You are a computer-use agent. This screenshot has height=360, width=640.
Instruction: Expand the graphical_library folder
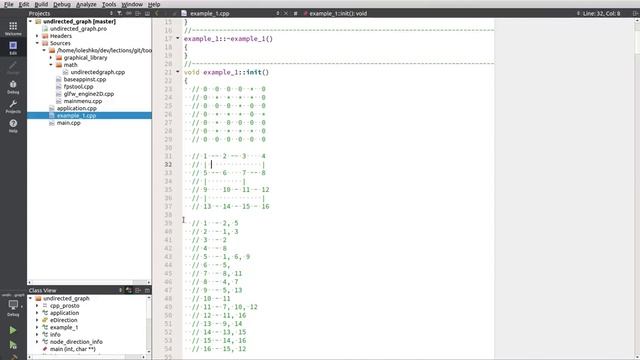click(51, 58)
